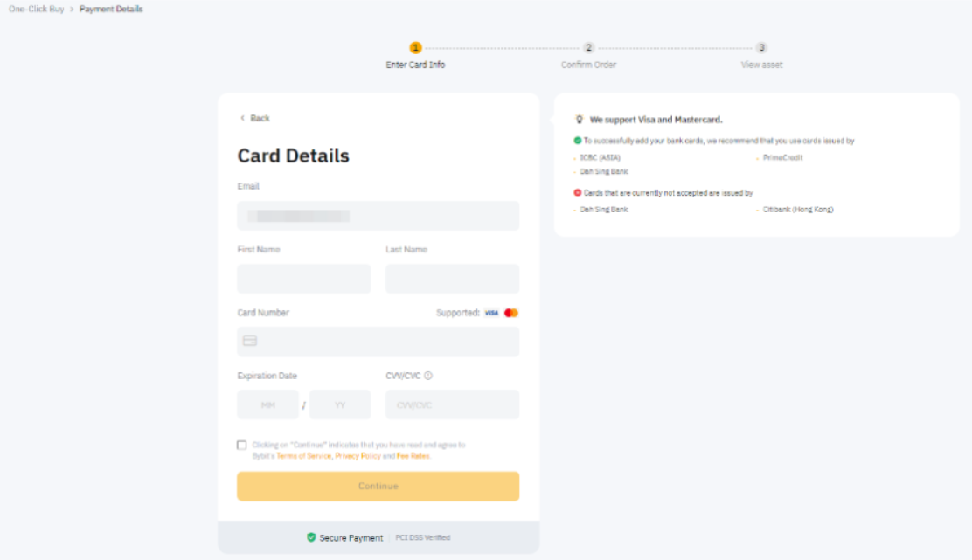Click the card icon in Card Number field
The width and height of the screenshot is (972, 560).
click(250, 342)
